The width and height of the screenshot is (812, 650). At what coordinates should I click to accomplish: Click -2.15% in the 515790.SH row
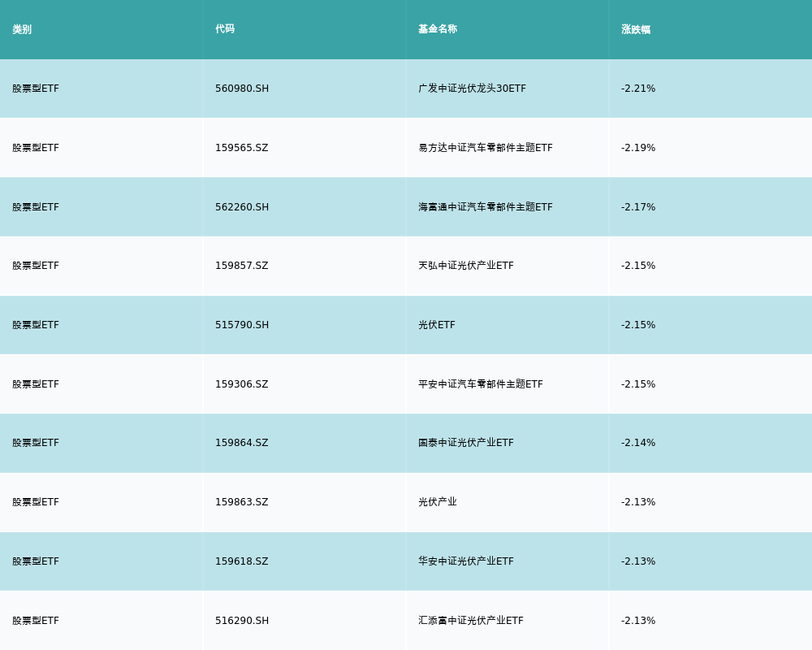click(638, 325)
